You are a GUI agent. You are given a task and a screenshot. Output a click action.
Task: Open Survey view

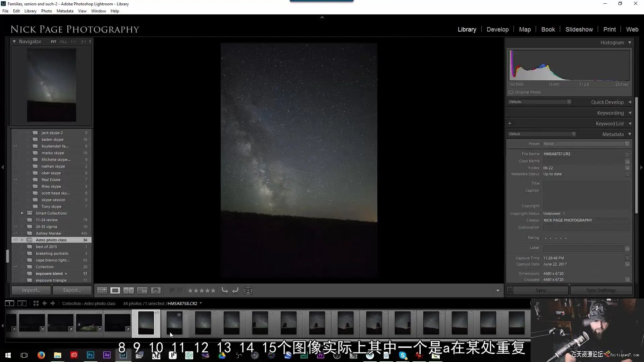click(x=142, y=291)
